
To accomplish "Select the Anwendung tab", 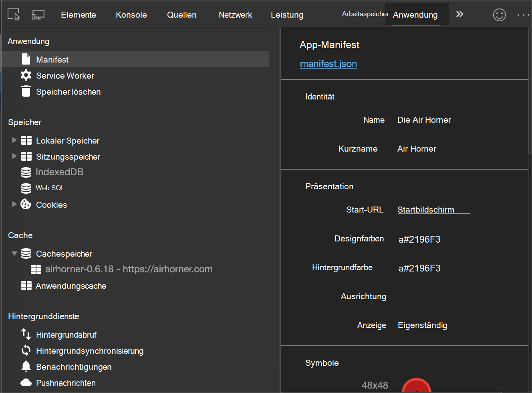I will (415, 15).
